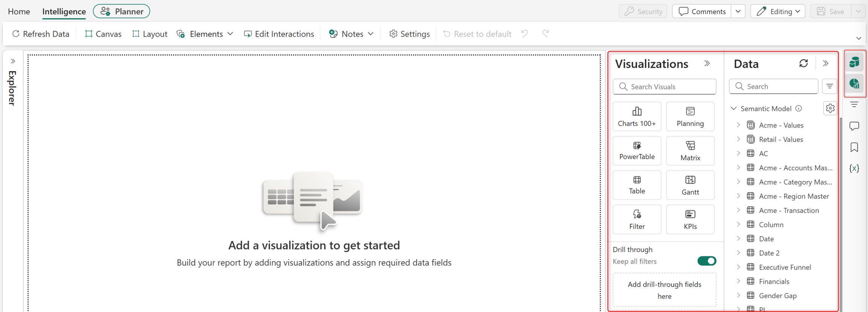Open the bookmark icon in right sidebar
Screen dimensions: 868x312
[x=854, y=147]
